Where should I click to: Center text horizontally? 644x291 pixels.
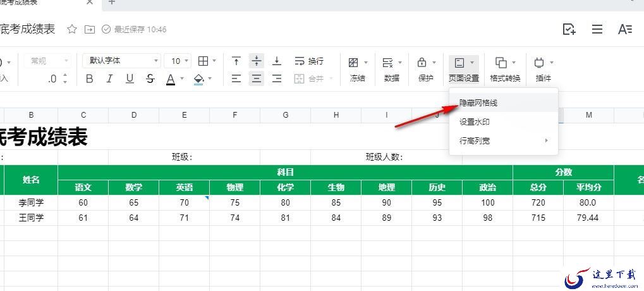pyautogui.click(x=257, y=78)
